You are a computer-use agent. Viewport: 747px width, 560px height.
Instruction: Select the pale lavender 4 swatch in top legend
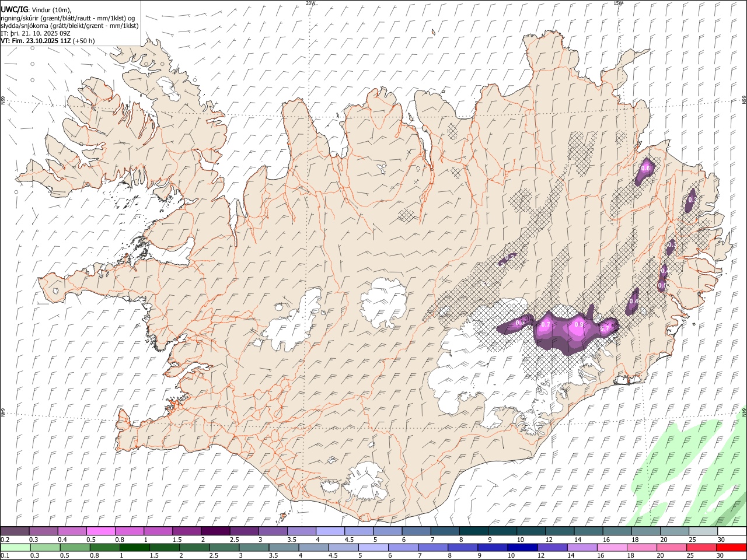(330, 531)
